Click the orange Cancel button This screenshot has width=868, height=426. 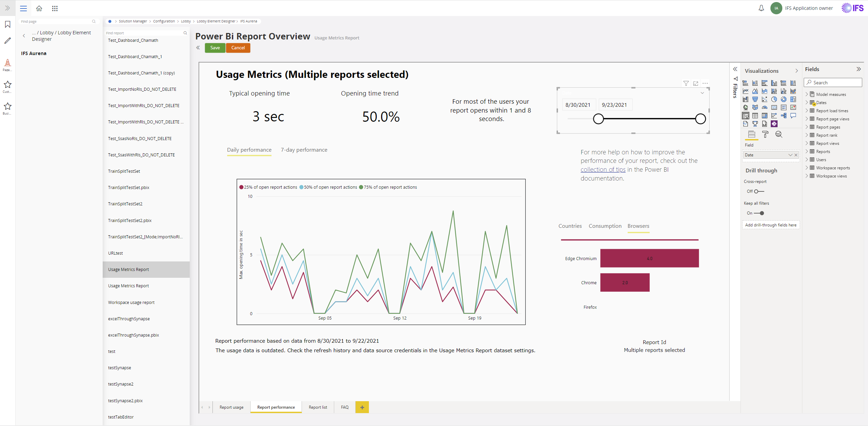coord(238,48)
